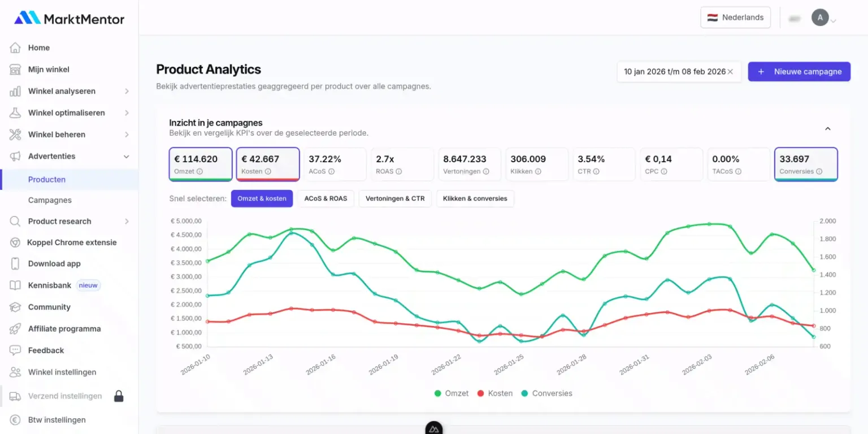Click the Home house icon
The width and height of the screenshot is (868, 434).
(x=15, y=48)
